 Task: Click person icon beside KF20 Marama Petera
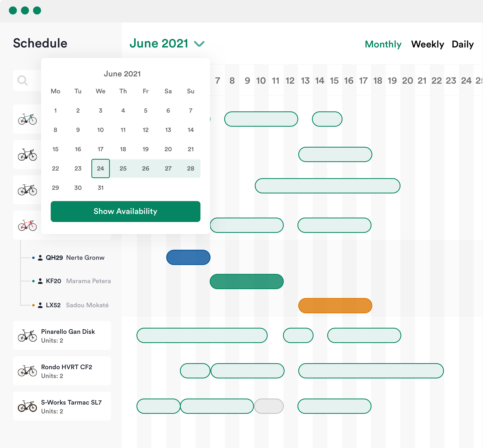coord(40,281)
